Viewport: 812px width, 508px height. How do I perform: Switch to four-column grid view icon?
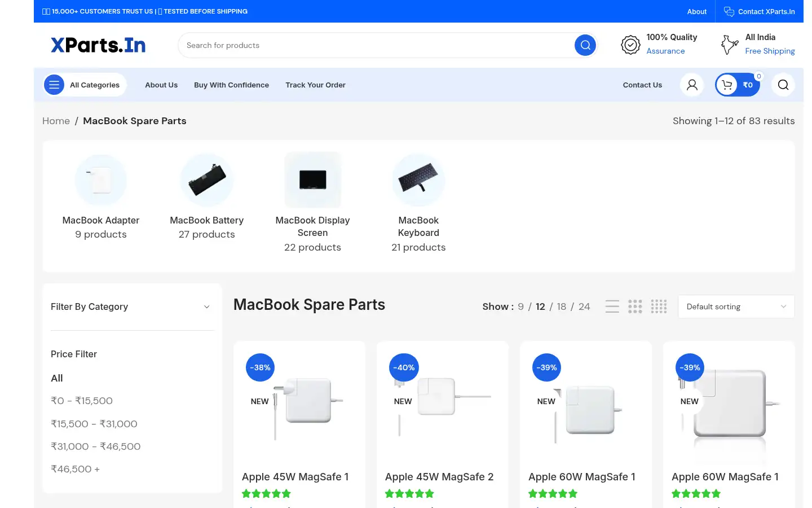[x=659, y=306]
